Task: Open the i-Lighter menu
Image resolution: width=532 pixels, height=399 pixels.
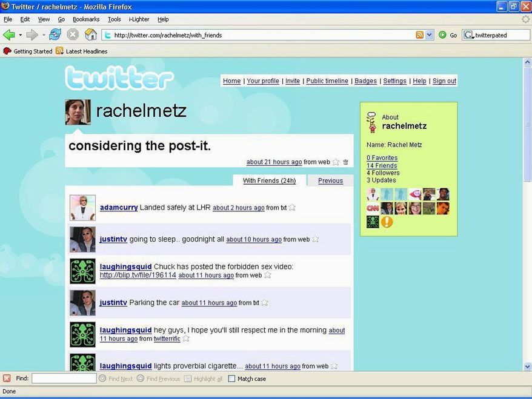Action: point(139,19)
